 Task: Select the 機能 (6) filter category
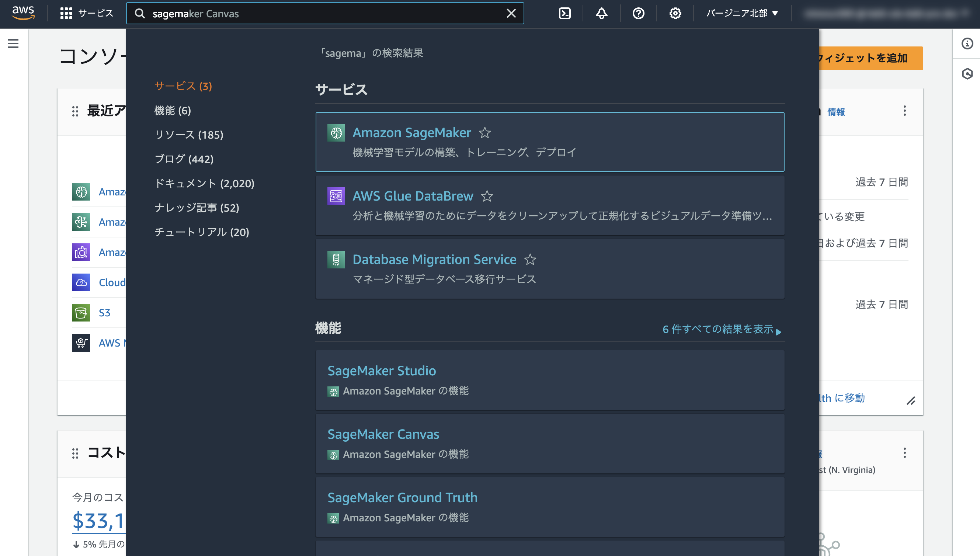[173, 110]
